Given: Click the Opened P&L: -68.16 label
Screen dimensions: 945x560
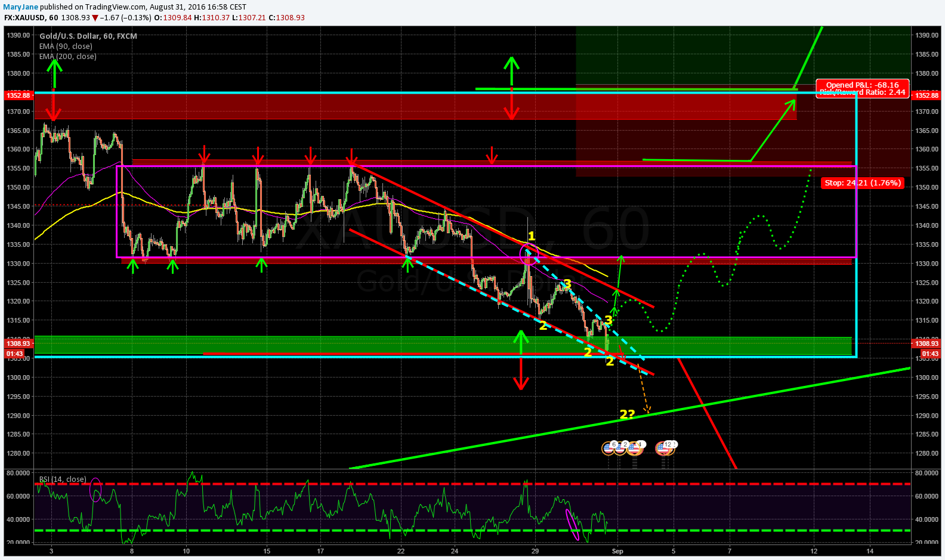Looking at the screenshot, I should (863, 85).
